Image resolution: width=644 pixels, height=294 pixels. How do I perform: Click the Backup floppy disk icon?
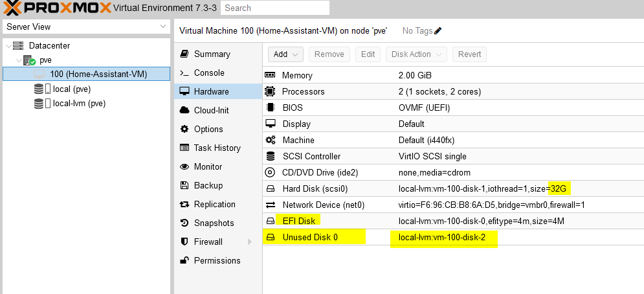(x=184, y=185)
